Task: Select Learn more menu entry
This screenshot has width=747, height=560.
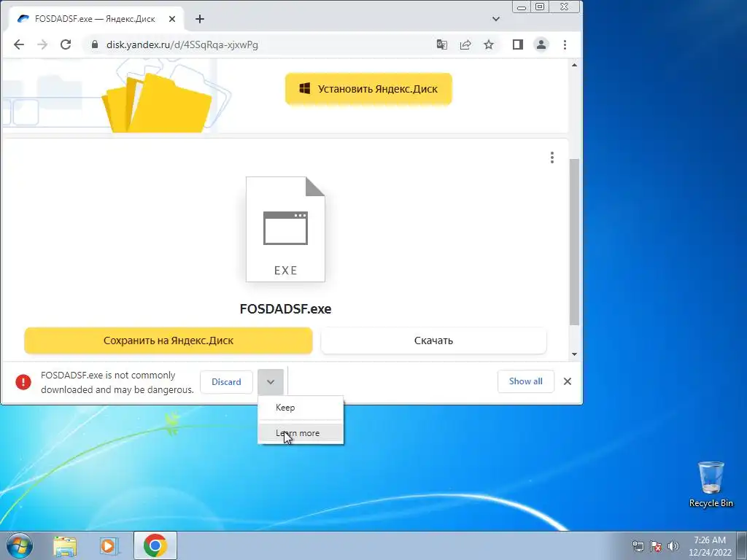Action: click(x=301, y=433)
